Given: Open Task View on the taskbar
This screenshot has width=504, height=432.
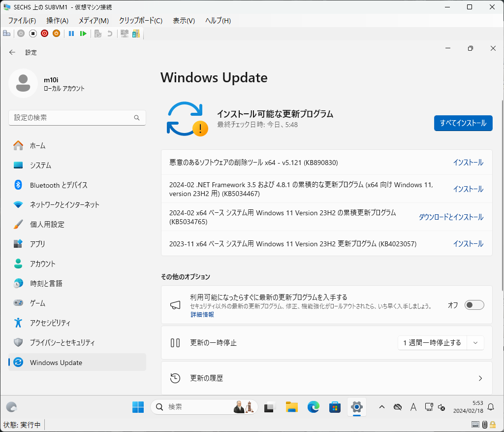Looking at the screenshot, I should [270, 407].
